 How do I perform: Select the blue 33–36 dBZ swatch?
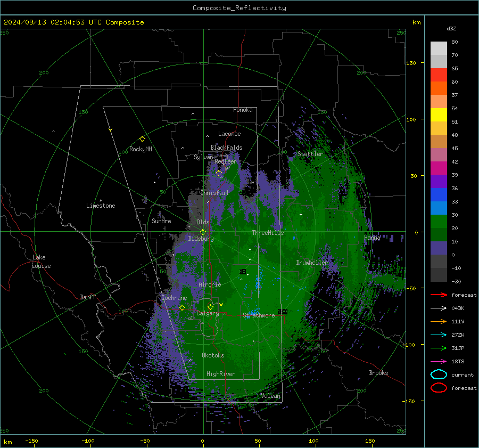click(x=439, y=195)
